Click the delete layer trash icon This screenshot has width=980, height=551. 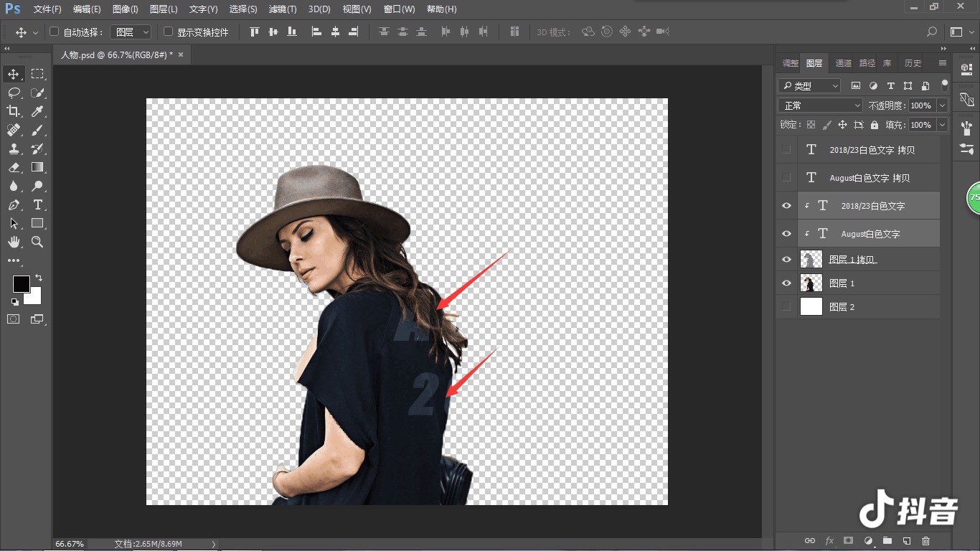925,540
